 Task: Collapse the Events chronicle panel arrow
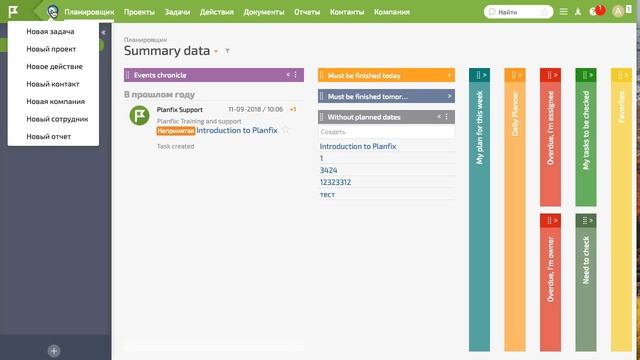point(288,75)
